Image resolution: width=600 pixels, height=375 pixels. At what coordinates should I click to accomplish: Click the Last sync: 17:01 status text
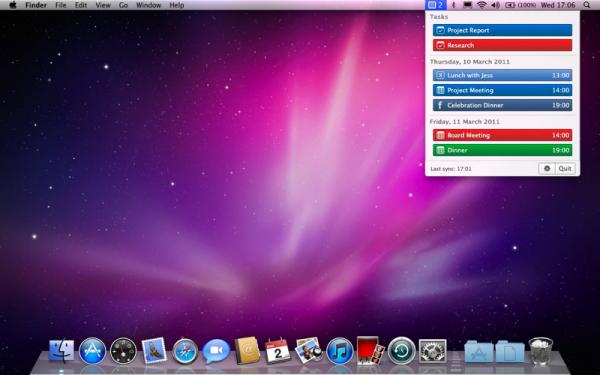click(x=451, y=169)
